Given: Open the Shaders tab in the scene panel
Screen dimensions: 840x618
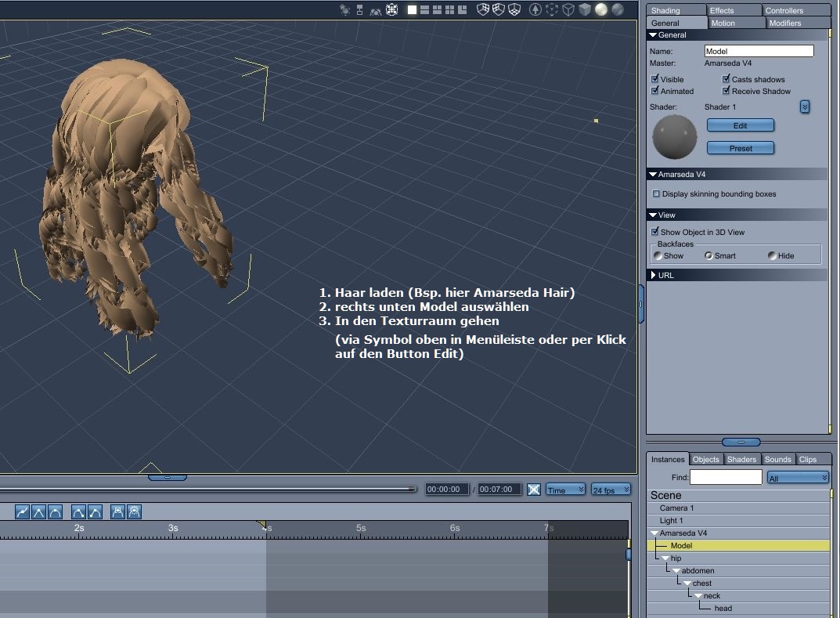Looking at the screenshot, I should coord(741,460).
